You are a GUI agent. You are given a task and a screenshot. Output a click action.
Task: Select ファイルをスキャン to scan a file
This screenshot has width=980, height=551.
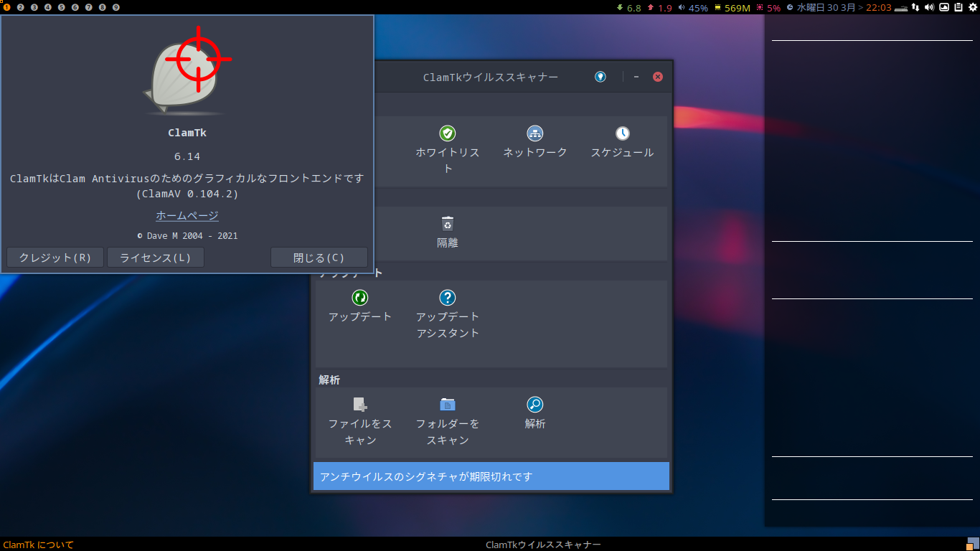tap(360, 421)
